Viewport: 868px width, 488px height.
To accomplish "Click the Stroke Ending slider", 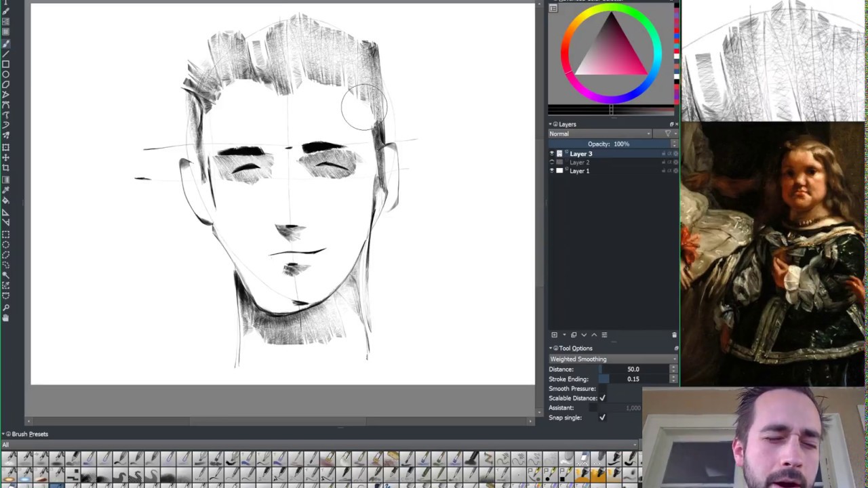I will click(x=633, y=379).
